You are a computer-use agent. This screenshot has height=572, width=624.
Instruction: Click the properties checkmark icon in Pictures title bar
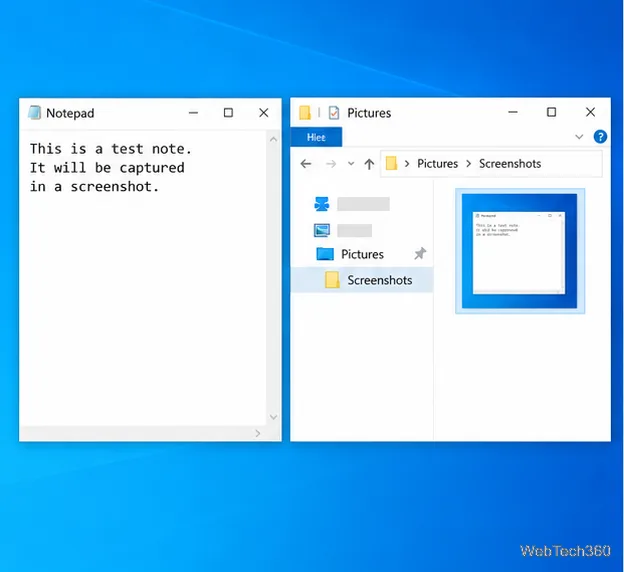tap(334, 113)
